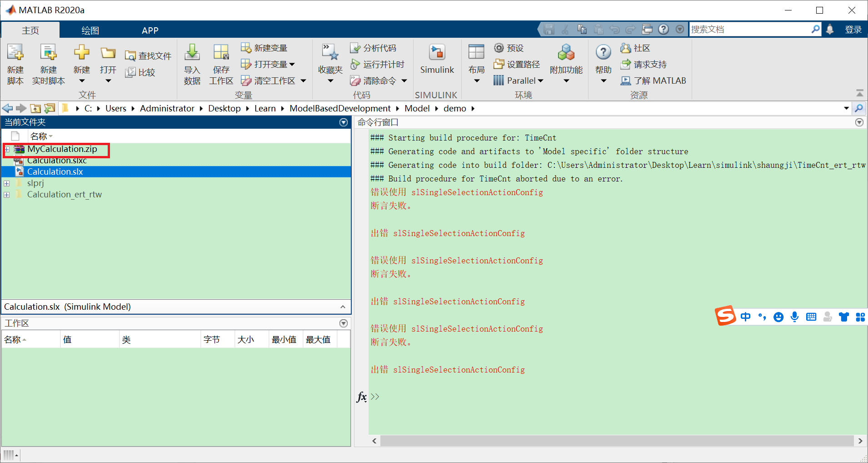Browse for folder icon in address bar
The image size is (868, 463).
pos(50,108)
